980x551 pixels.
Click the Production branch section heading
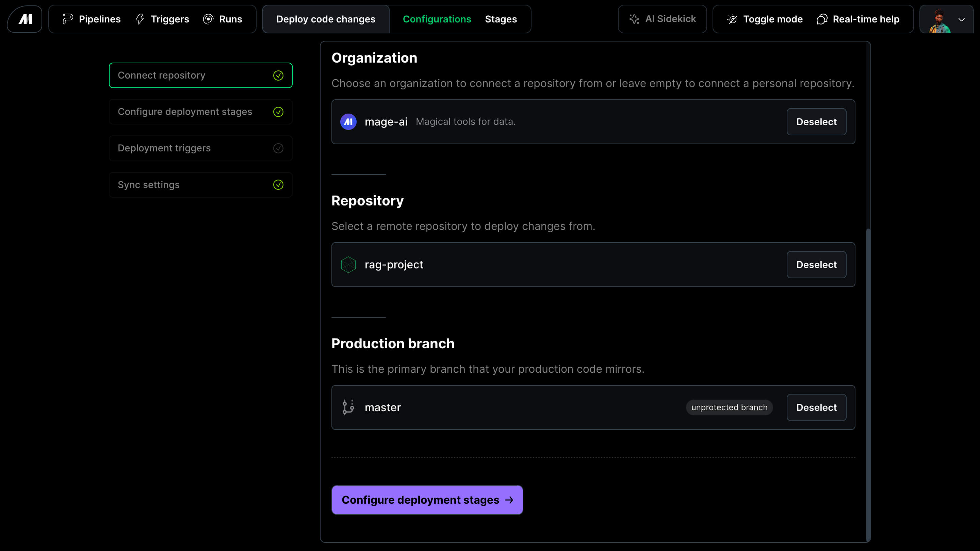[393, 344]
